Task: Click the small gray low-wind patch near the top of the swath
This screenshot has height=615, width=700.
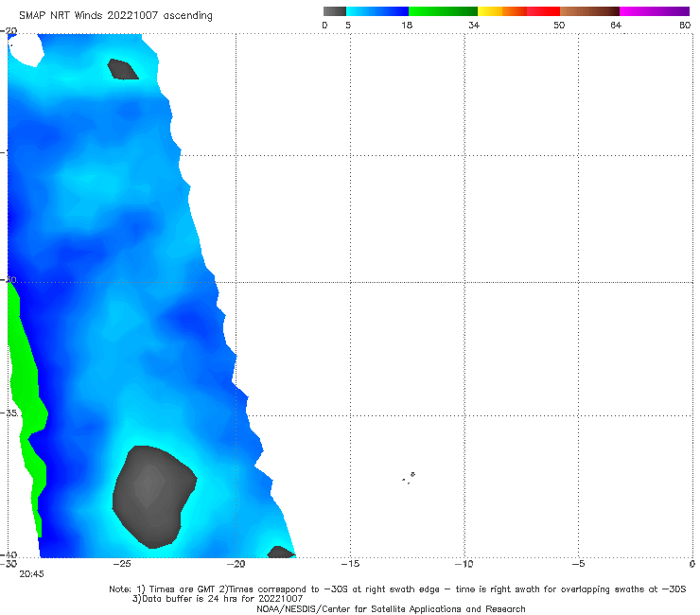Action: coord(122,69)
